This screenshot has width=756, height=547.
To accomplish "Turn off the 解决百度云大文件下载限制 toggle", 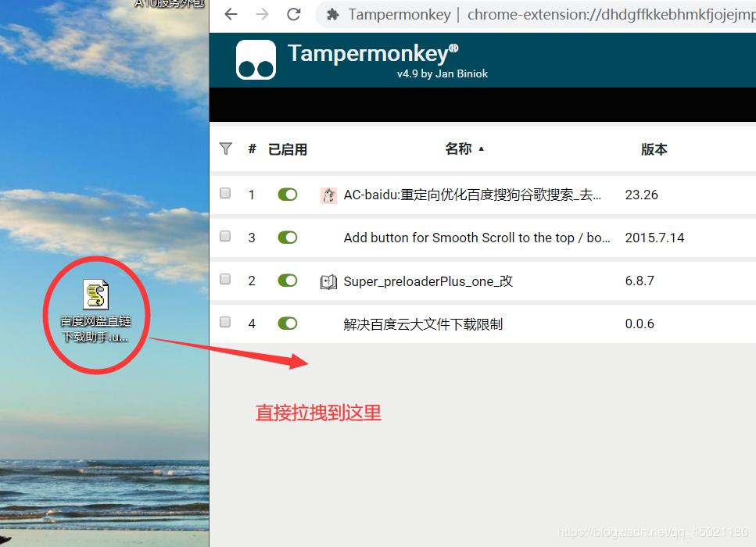I will coord(288,324).
